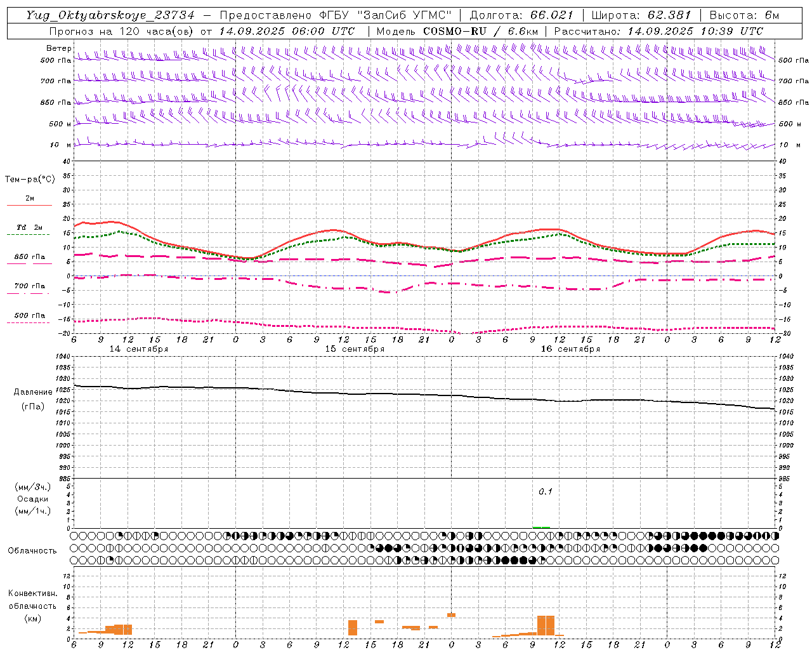The width and height of the screenshot is (812, 650).
Task: Click the '850 гПа' temperature legend entry
Action: [x=30, y=257]
